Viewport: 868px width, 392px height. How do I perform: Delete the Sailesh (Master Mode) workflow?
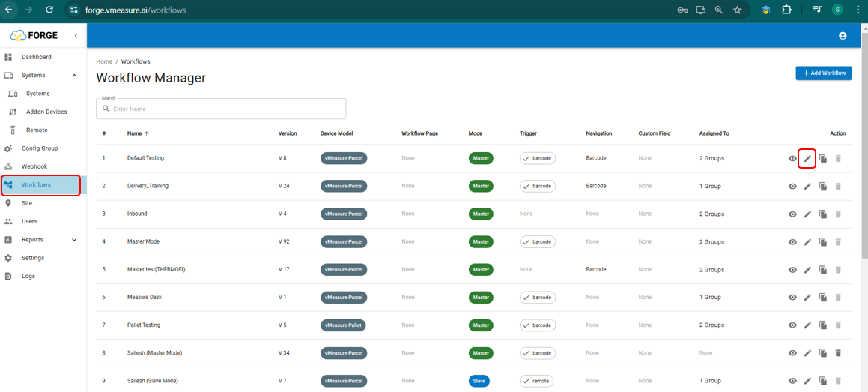click(838, 353)
